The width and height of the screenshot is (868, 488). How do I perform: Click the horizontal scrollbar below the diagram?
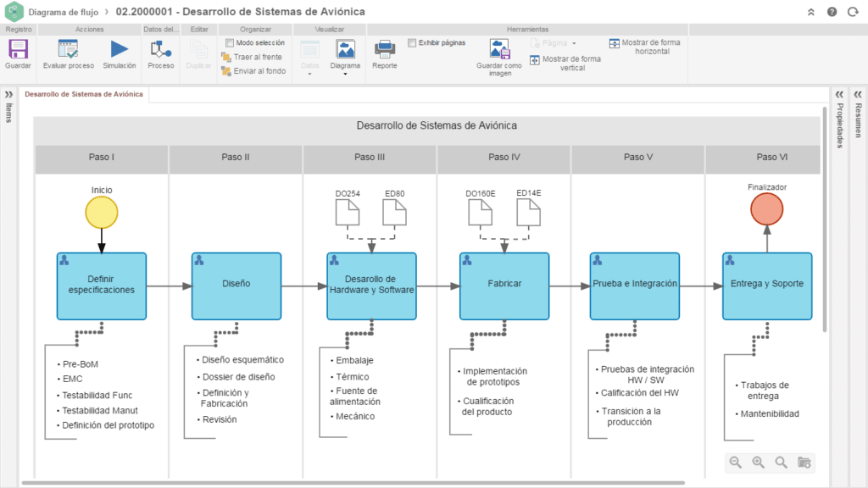[x=424, y=483]
